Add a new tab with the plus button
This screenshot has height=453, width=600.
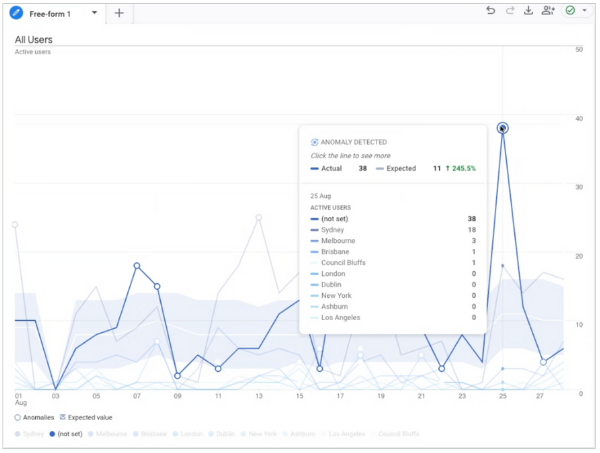pyautogui.click(x=119, y=13)
